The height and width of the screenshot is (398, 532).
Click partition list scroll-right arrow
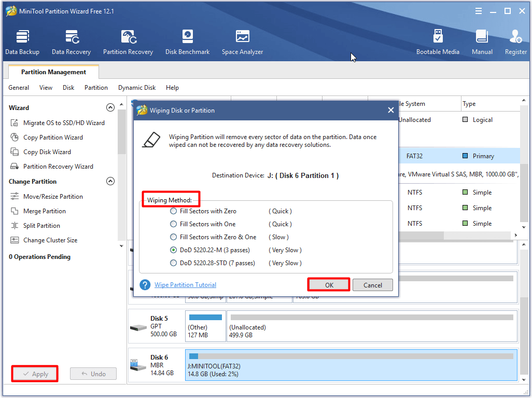tap(516, 235)
